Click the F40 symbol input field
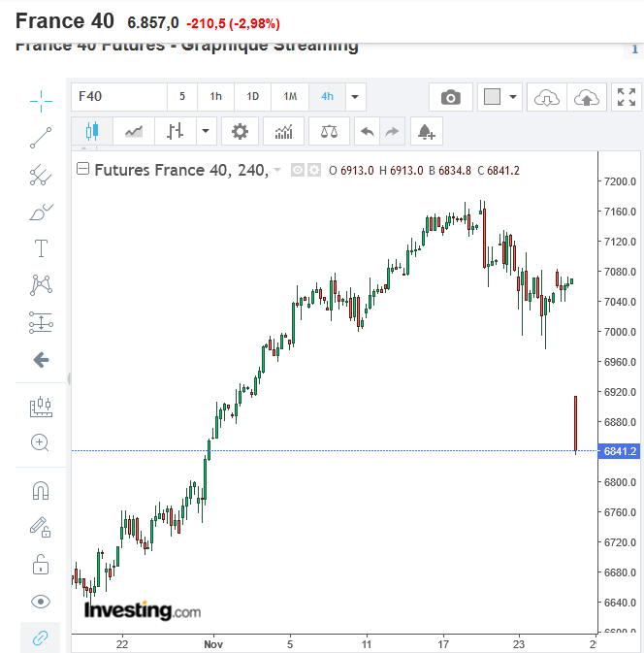Screen dimensions: 644x653 (118, 97)
